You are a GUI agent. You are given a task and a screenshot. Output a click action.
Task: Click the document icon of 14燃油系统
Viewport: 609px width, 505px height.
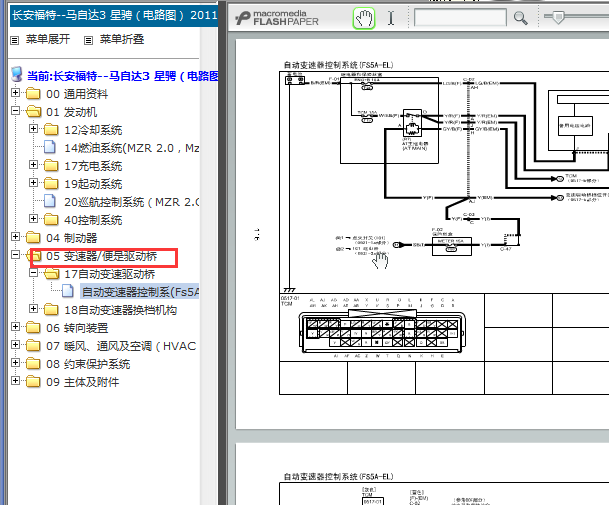49,147
